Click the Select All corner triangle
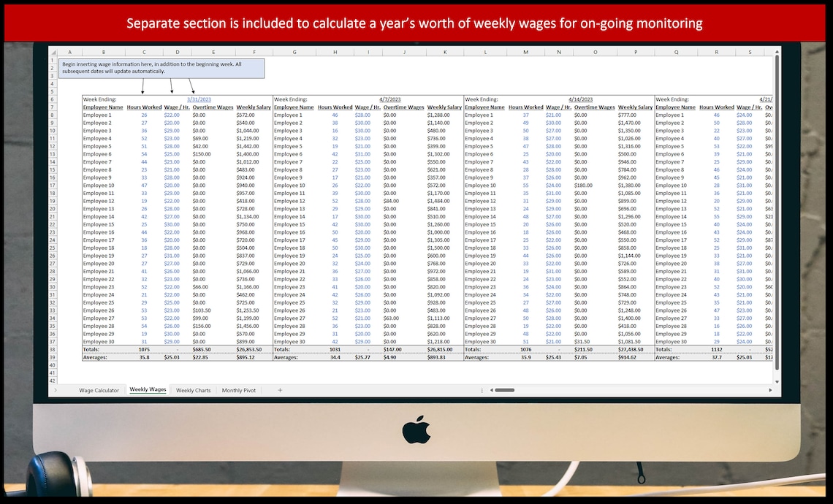This screenshot has width=833, height=504. coord(53,52)
